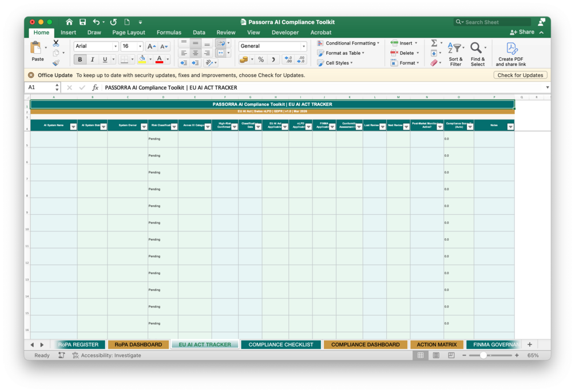Toggle bold formatting
The image size is (575, 392).
tap(80, 59)
